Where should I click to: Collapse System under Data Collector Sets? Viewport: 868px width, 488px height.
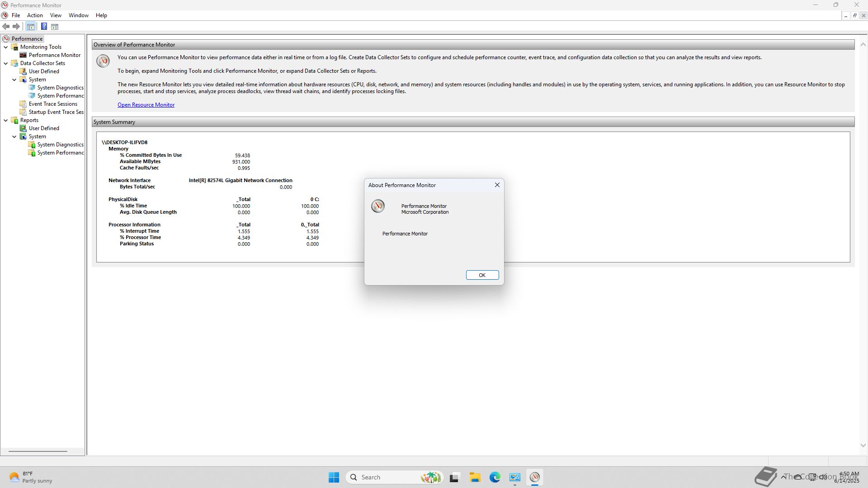14,80
